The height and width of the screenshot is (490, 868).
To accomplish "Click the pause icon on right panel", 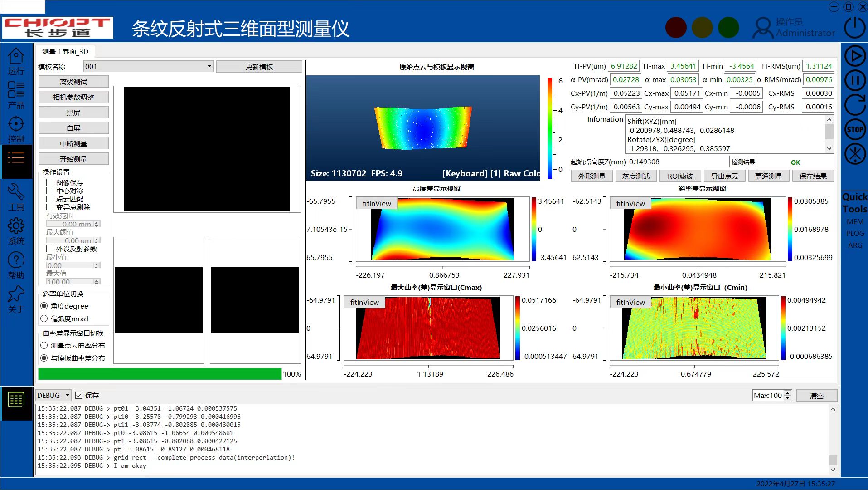I will [x=855, y=81].
